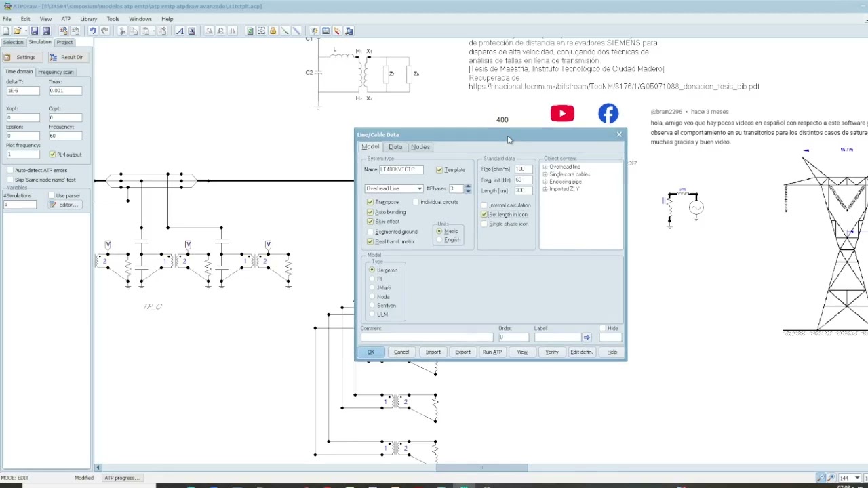This screenshot has width=868, height=488.
Task: Select the English units radio button
Action: click(x=439, y=240)
